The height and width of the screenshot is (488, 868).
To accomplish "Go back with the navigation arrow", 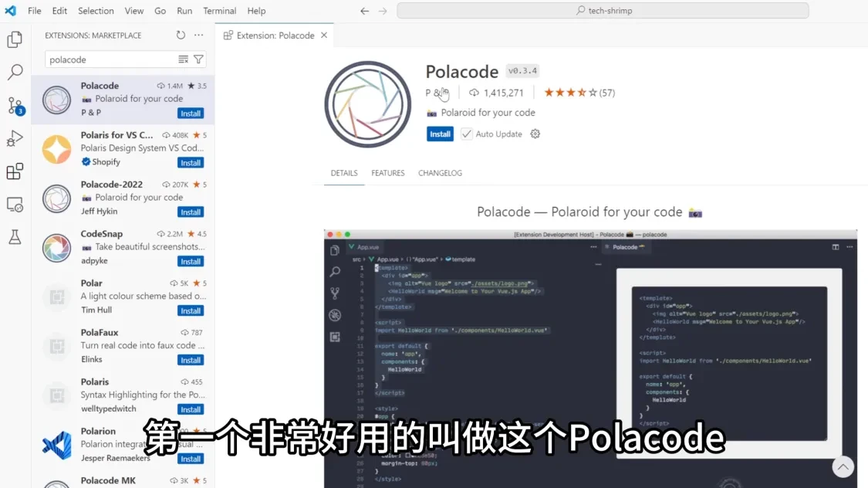I will (x=364, y=11).
